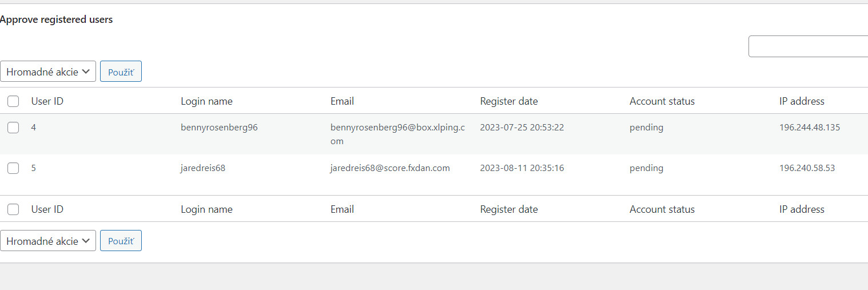Click the Login name label in table footer
Image resolution: width=868 pixels, height=290 pixels.
pyautogui.click(x=206, y=209)
